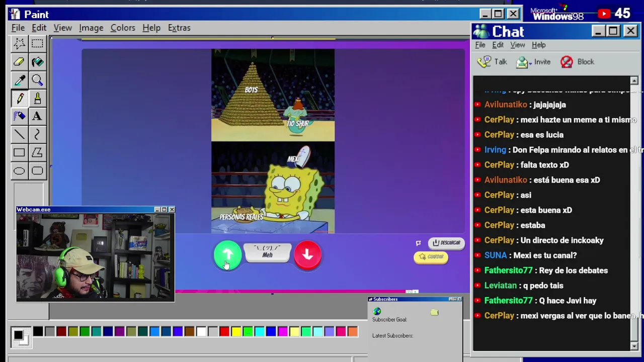This screenshot has height=362, width=644.
Task: Click message 'SUNA : Mexi es tu canal?'
Action: coord(530,255)
